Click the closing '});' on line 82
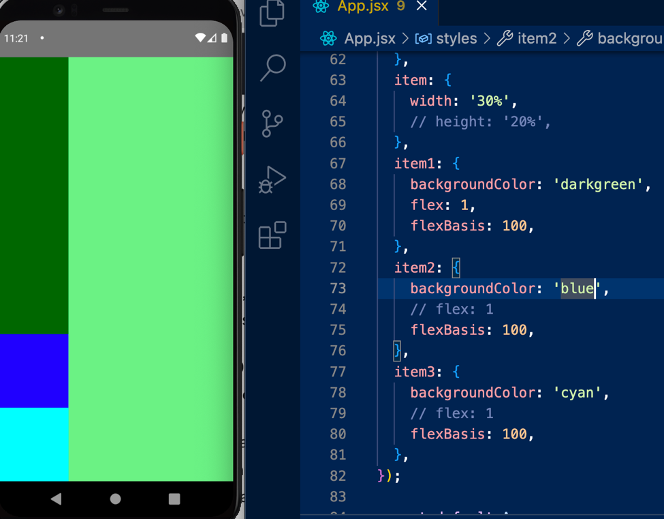664x520 pixels. click(x=388, y=476)
